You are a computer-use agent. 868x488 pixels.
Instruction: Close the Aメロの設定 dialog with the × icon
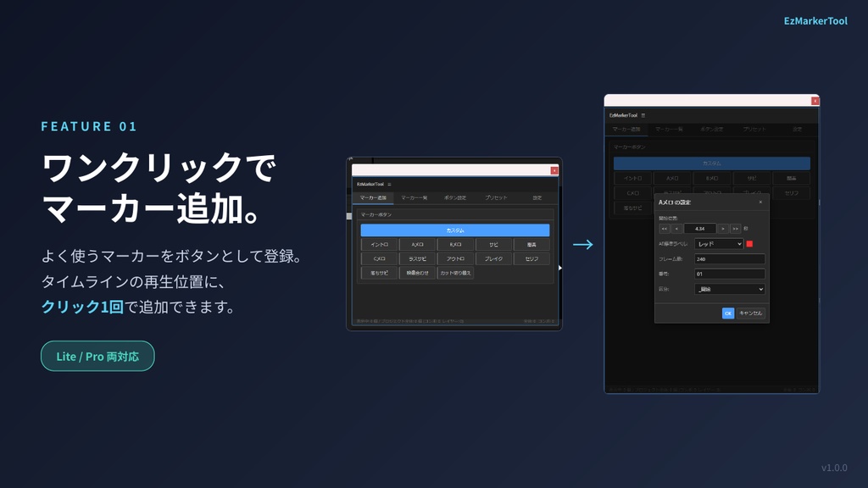pyautogui.click(x=760, y=202)
